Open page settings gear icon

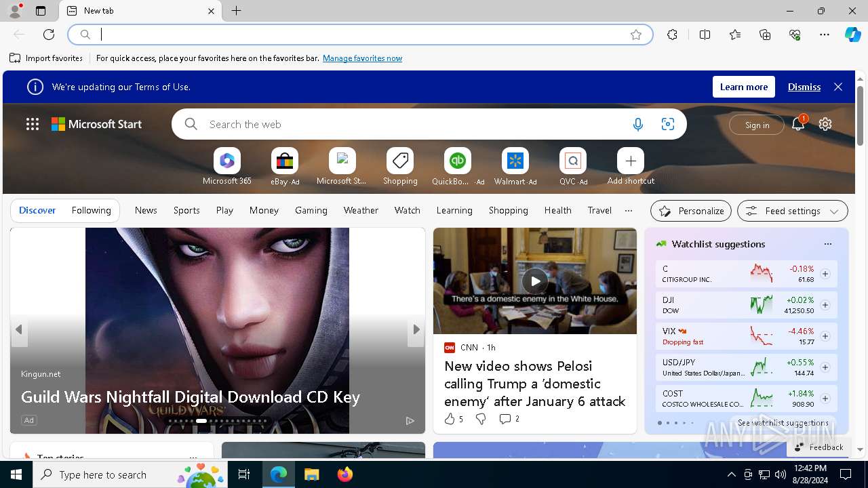click(825, 124)
